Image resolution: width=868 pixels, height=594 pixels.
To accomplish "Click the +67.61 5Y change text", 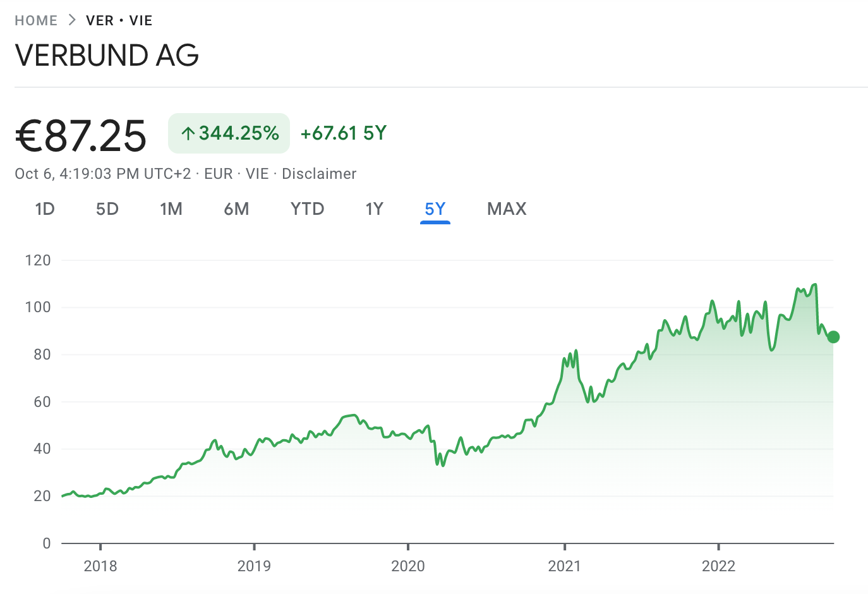I will point(343,133).
